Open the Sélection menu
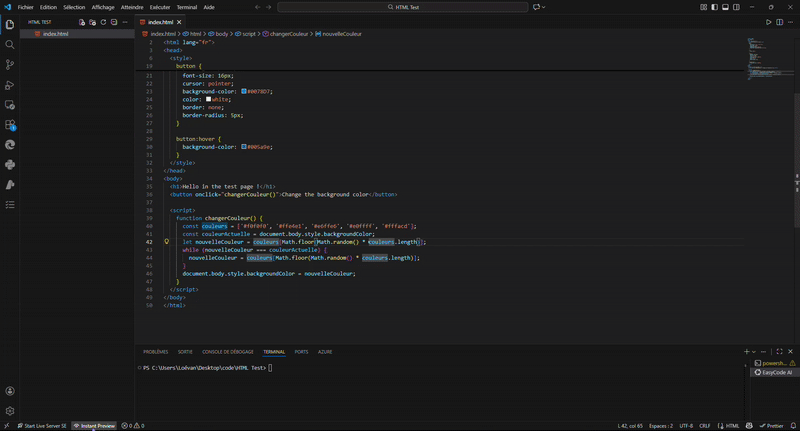The width and height of the screenshot is (800, 431). [x=74, y=7]
